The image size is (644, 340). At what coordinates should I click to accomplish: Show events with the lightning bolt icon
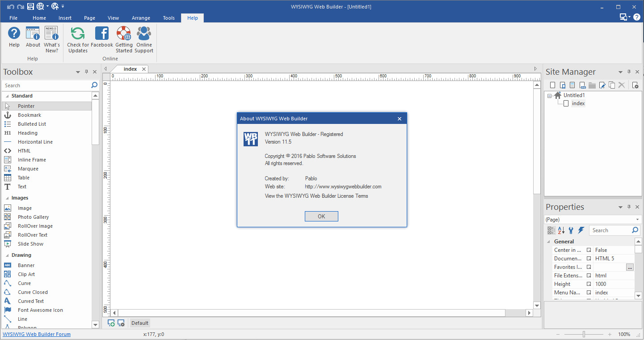click(x=581, y=230)
